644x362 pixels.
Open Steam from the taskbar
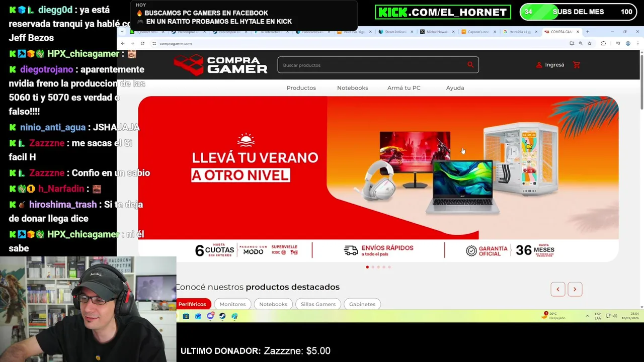point(222,316)
